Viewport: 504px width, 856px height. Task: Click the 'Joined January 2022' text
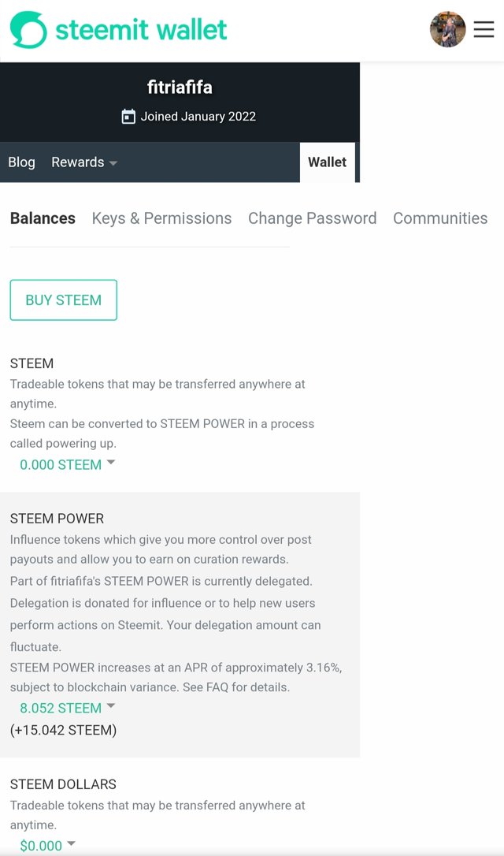[x=198, y=117]
